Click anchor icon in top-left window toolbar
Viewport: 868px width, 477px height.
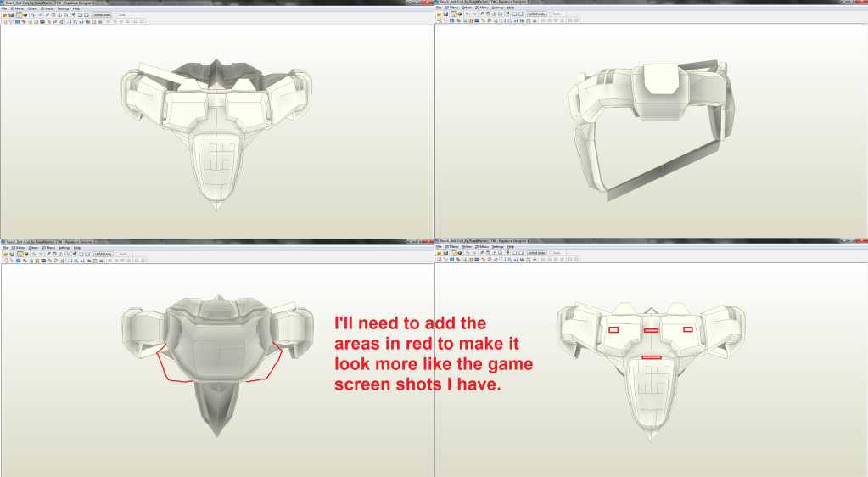pos(59,15)
